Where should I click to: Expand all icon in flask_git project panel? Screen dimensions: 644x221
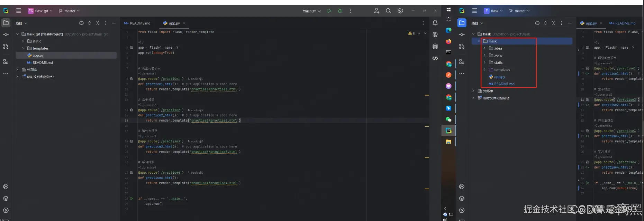coord(90,23)
